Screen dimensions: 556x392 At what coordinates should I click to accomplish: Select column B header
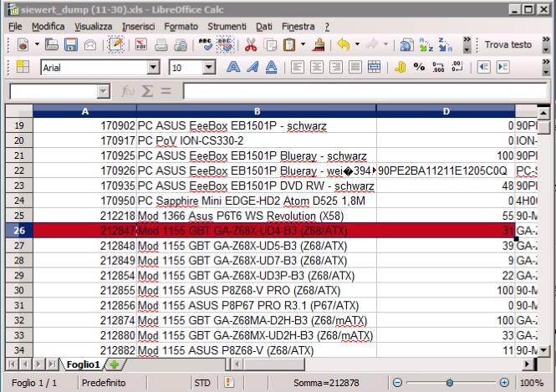pos(257,111)
